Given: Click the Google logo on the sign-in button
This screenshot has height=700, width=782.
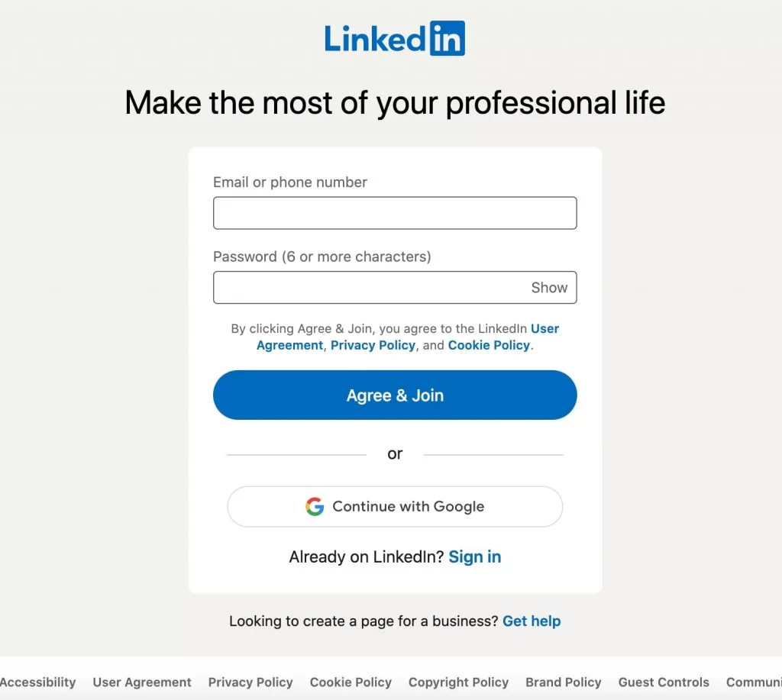Looking at the screenshot, I should (x=315, y=506).
